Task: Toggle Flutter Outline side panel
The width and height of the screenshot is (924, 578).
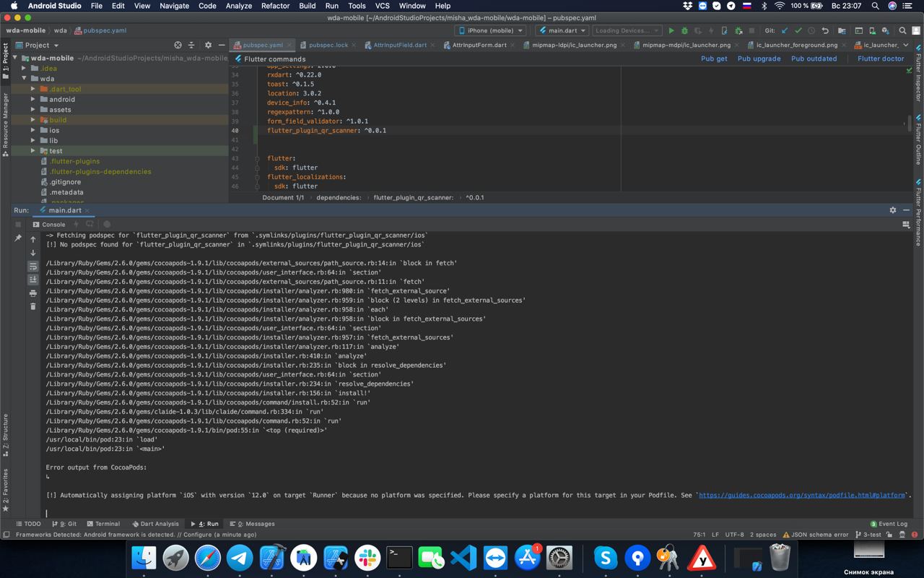Action: 918,139
